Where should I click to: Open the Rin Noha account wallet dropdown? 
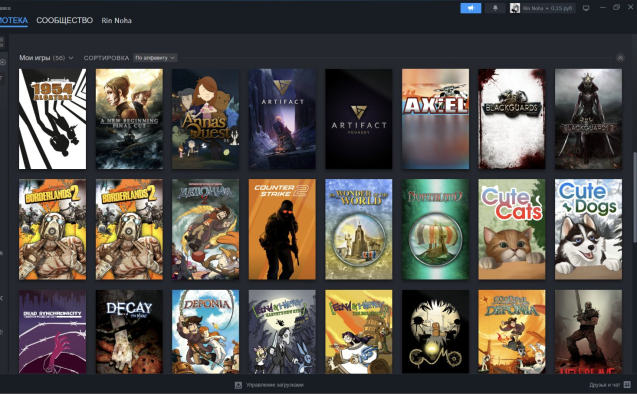click(x=547, y=8)
